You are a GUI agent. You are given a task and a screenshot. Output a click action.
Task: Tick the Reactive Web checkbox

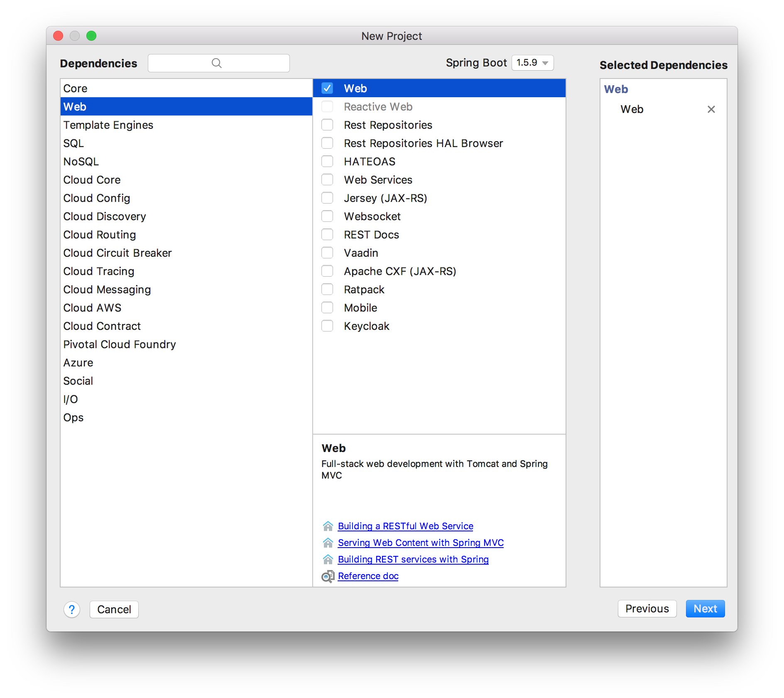[x=327, y=106]
